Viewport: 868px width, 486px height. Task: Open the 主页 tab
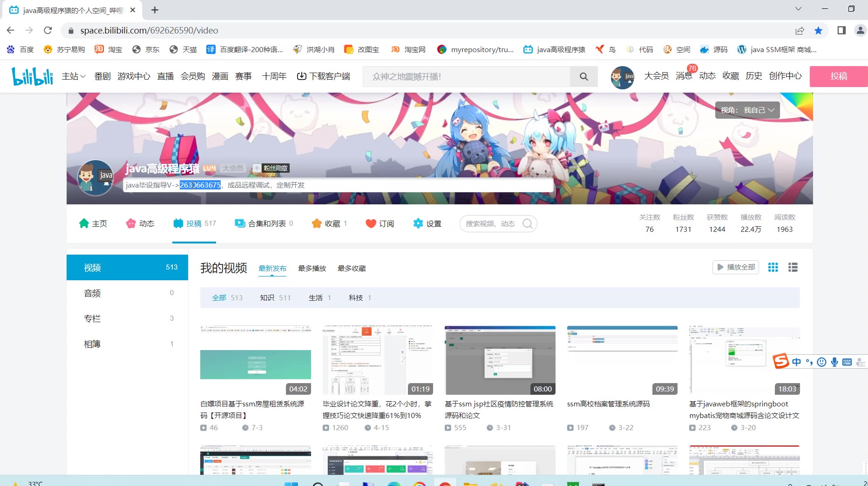(93, 224)
